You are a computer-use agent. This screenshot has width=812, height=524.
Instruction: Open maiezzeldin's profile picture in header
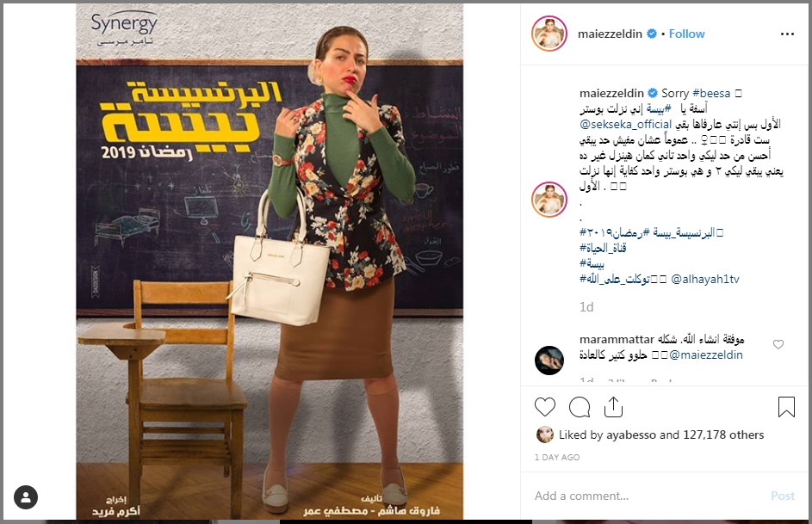tap(549, 34)
